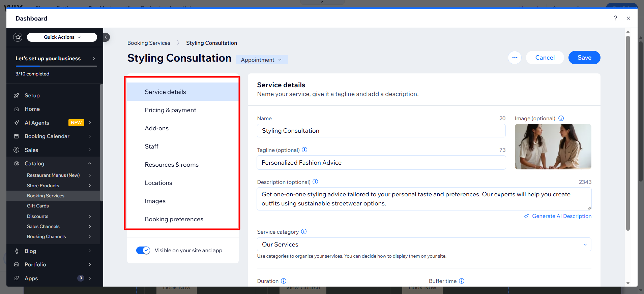
Task: Expand Restaurant Menus (New) submenu
Action: 90,175
